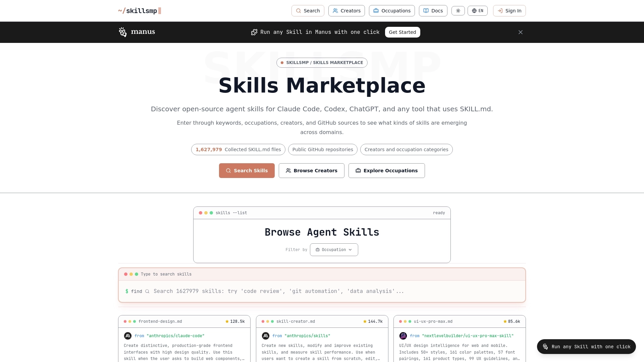Image resolution: width=644 pixels, height=362 pixels.
Task: Open the ui-ux-pro-max.md skill card
Action: (460, 339)
